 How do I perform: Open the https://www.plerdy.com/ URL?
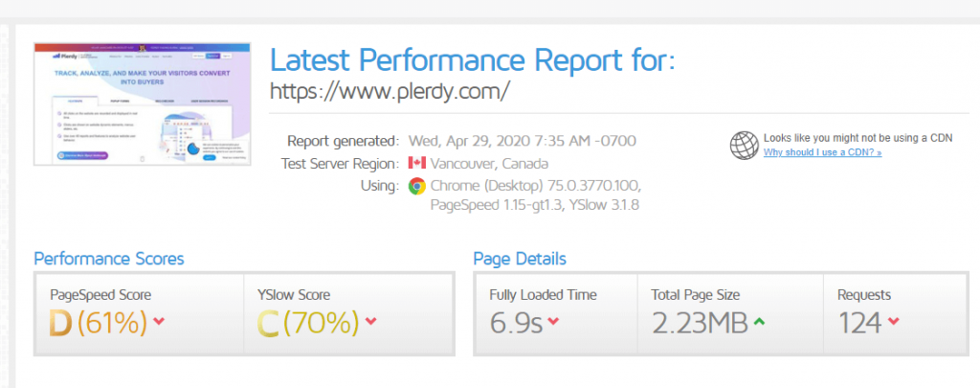click(x=390, y=91)
